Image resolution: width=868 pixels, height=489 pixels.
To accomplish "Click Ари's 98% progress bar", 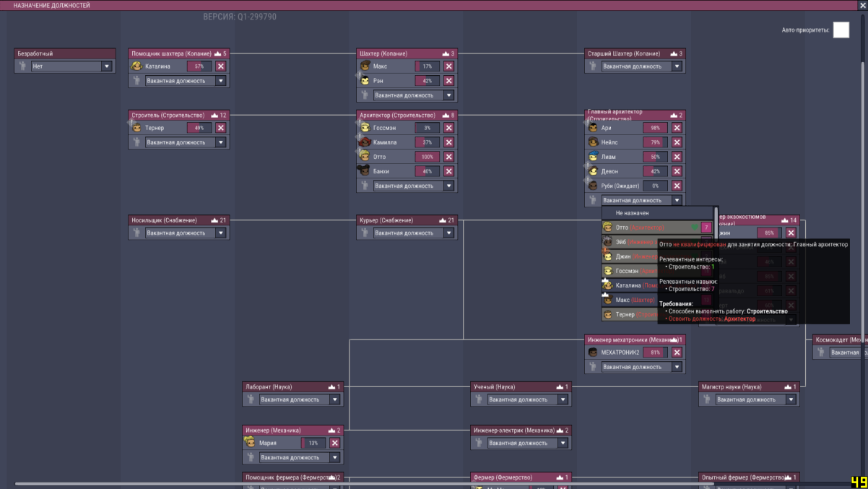I will pyautogui.click(x=656, y=128).
